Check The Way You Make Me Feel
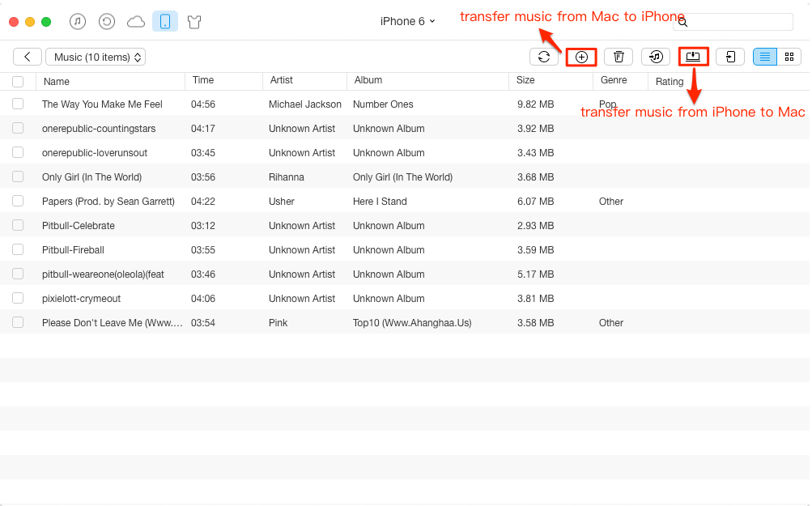 18,104
